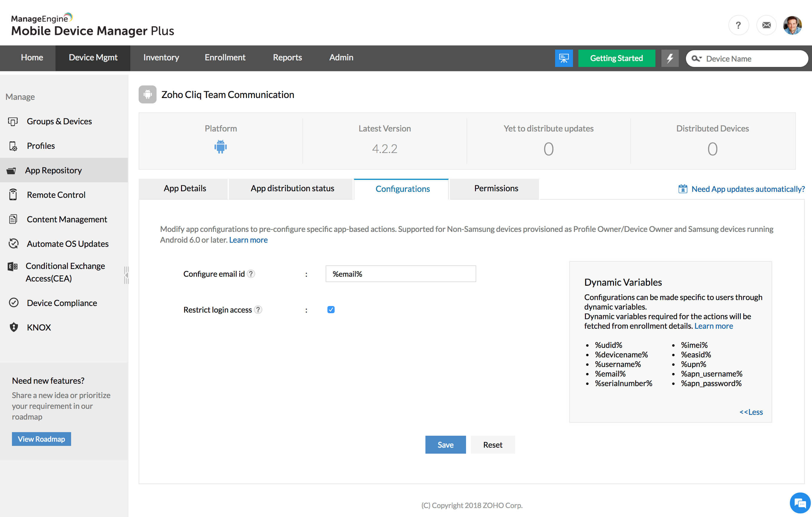Collapse Dynamic Variables with <<Less
The height and width of the screenshot is (517, 812).
pyautogui.click(x=751, y=412)
